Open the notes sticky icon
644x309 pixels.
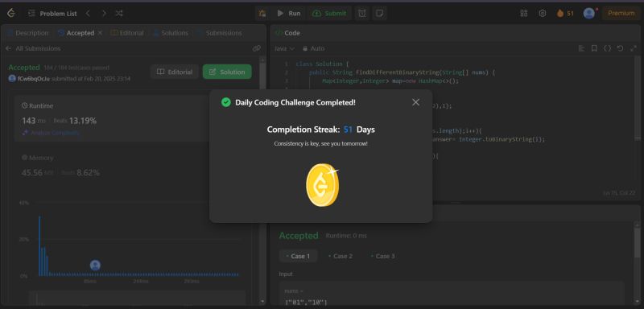(x=380, y=13)
